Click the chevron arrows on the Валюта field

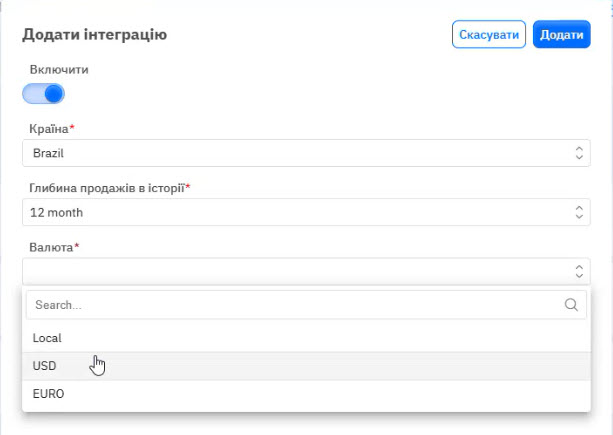(x=578, y=271)
